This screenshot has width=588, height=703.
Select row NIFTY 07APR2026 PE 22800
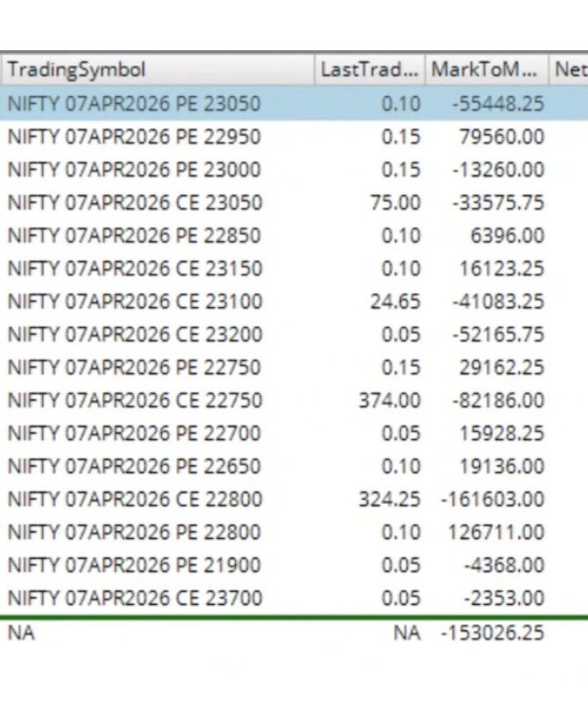294,532
